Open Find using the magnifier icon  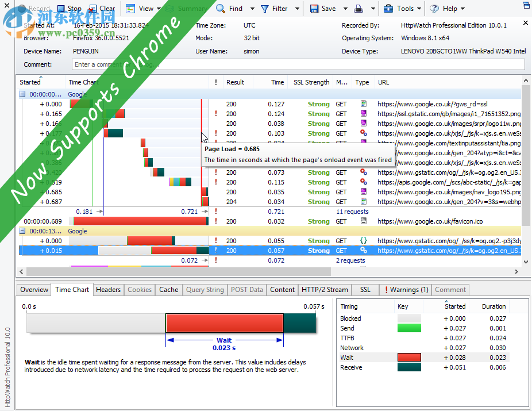[219, 9]
